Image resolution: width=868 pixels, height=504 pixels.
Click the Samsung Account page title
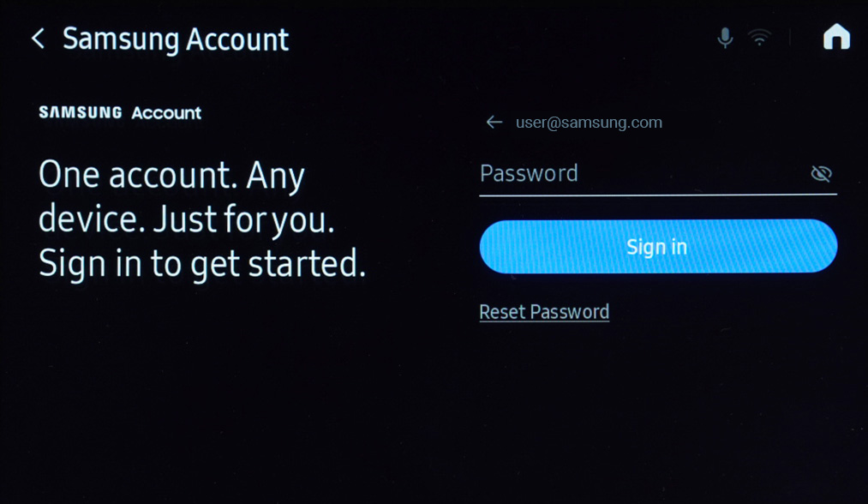pyautogui.click(x=176, y=40)
